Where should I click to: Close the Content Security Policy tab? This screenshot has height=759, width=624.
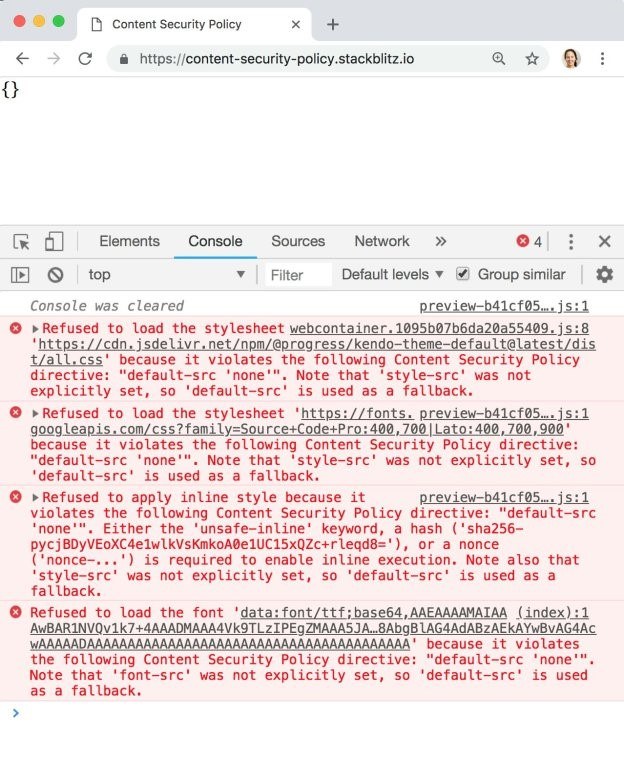pyautogui.click(x=296, y=24)
